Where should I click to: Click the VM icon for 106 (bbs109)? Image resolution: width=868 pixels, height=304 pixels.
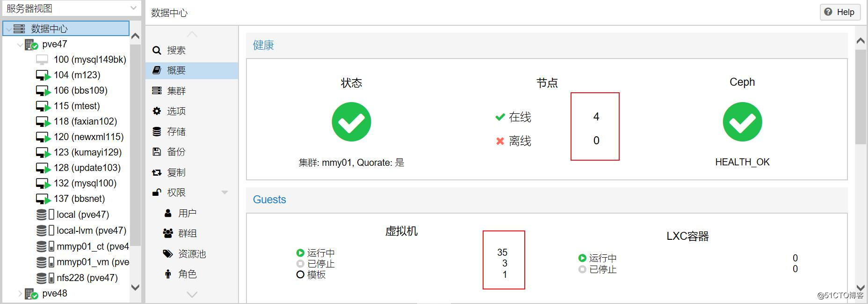click(x=43, y=91)
